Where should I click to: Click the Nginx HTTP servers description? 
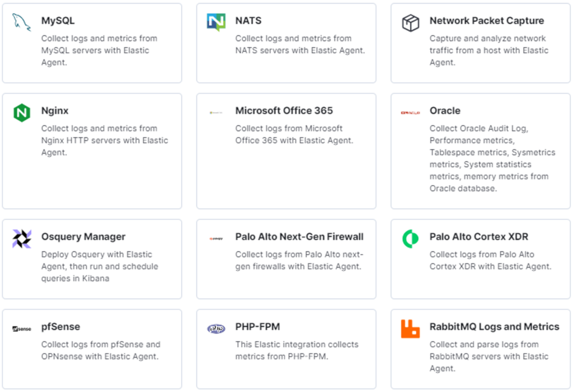pyautogui.click(x=105, y=140)
